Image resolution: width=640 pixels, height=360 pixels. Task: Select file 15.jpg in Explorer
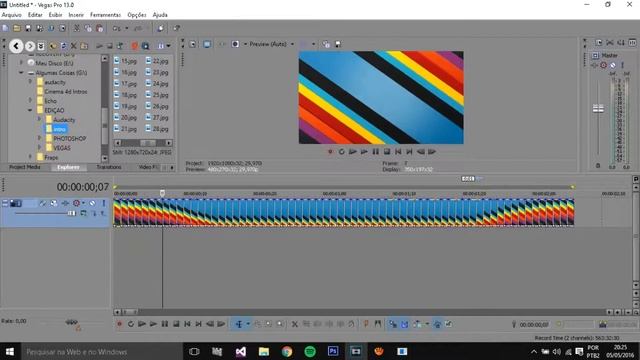click(125, 61)
